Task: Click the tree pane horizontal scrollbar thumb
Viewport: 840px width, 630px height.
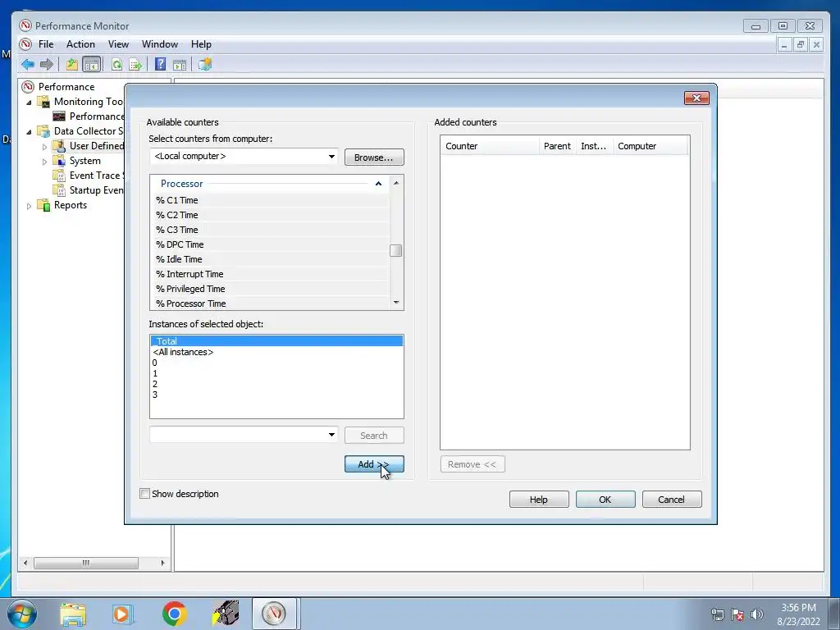Action: pos(85,563)
